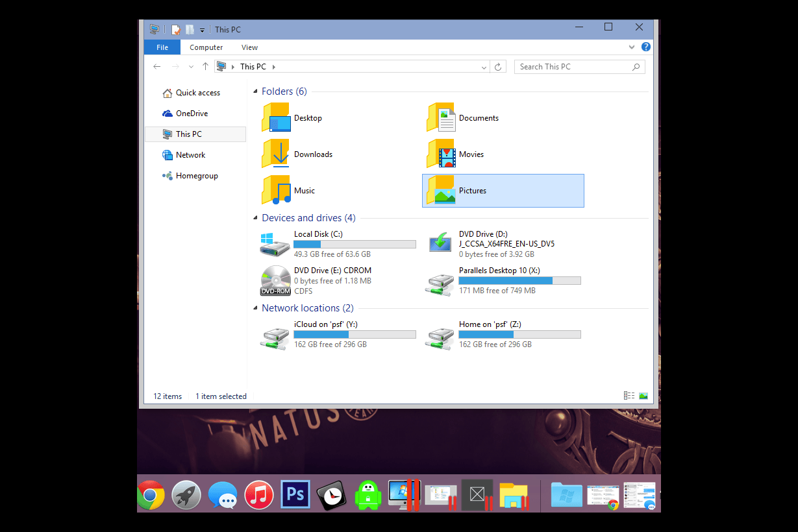
Task: Collapse Devices and drives group
Action: tap(255, 218)
